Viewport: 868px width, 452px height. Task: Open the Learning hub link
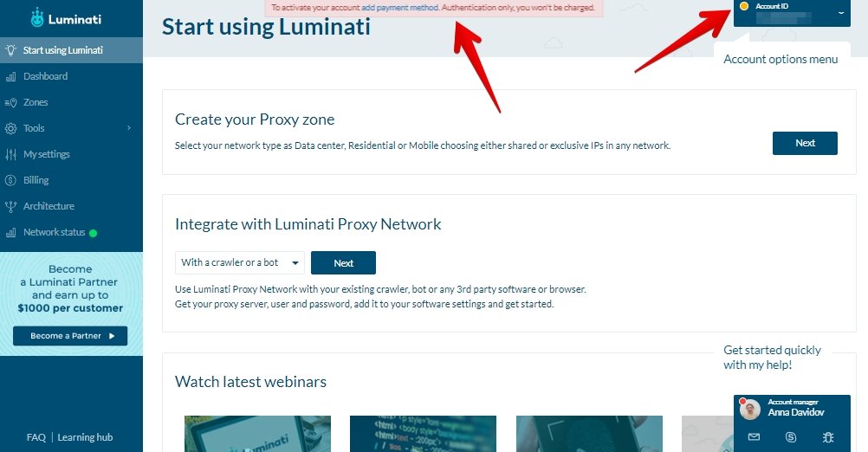[85, 437]
